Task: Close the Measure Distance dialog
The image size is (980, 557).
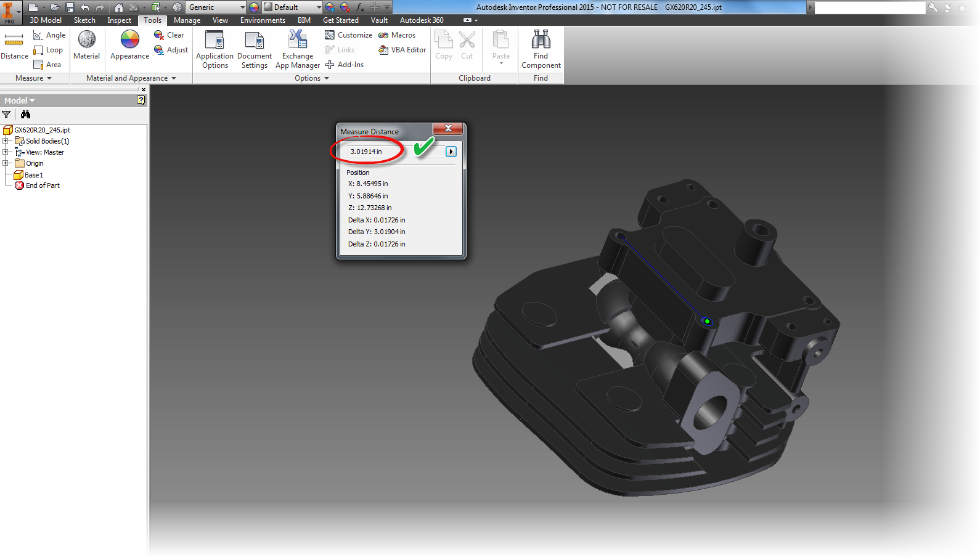Action: click(448, 128)
